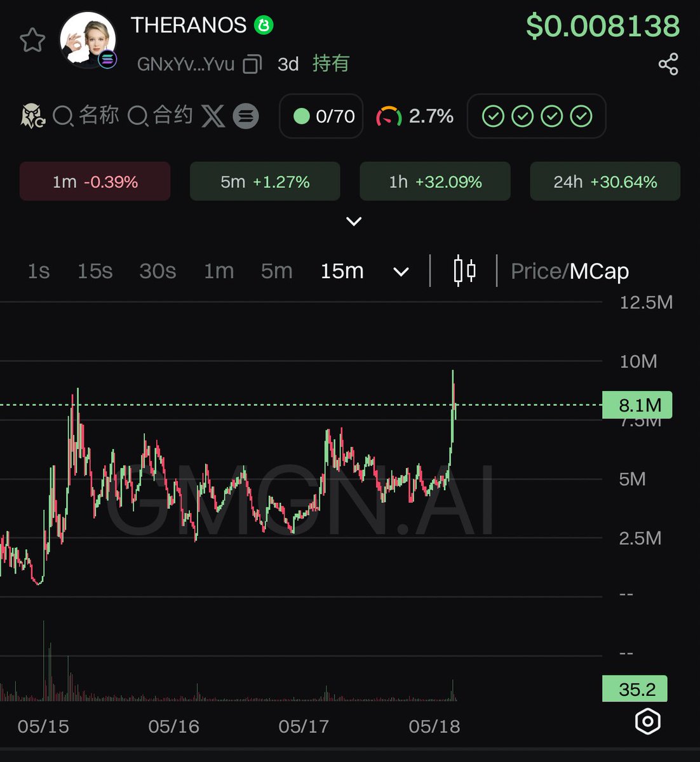Open the security checks badge group
The image size is (700, 762).
point(537,116)
